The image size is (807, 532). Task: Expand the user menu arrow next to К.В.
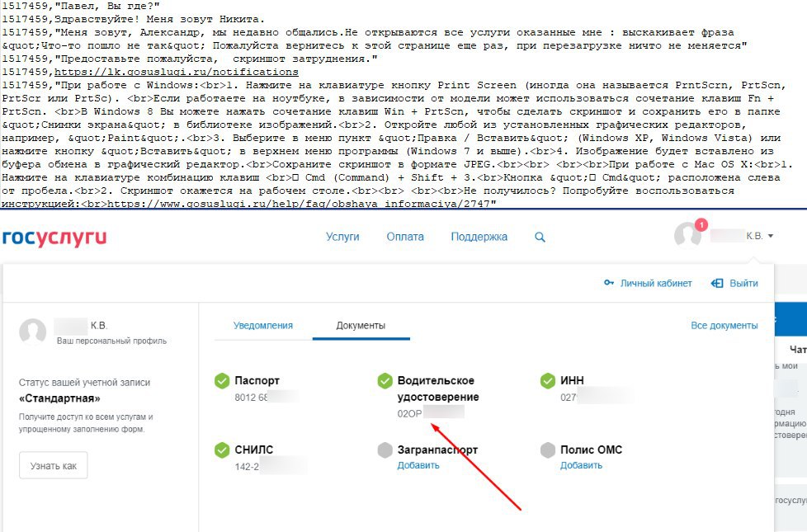[x=771, y=236]
